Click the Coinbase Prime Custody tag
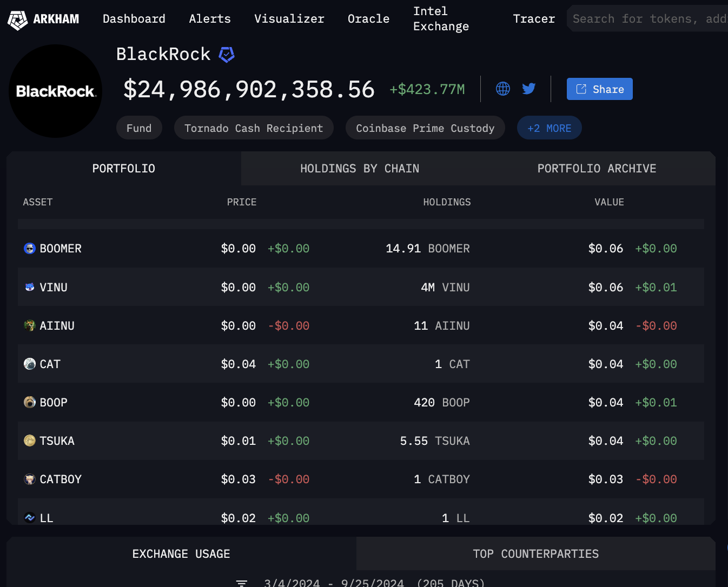This screenshot has height=587, width=728. 425,128
